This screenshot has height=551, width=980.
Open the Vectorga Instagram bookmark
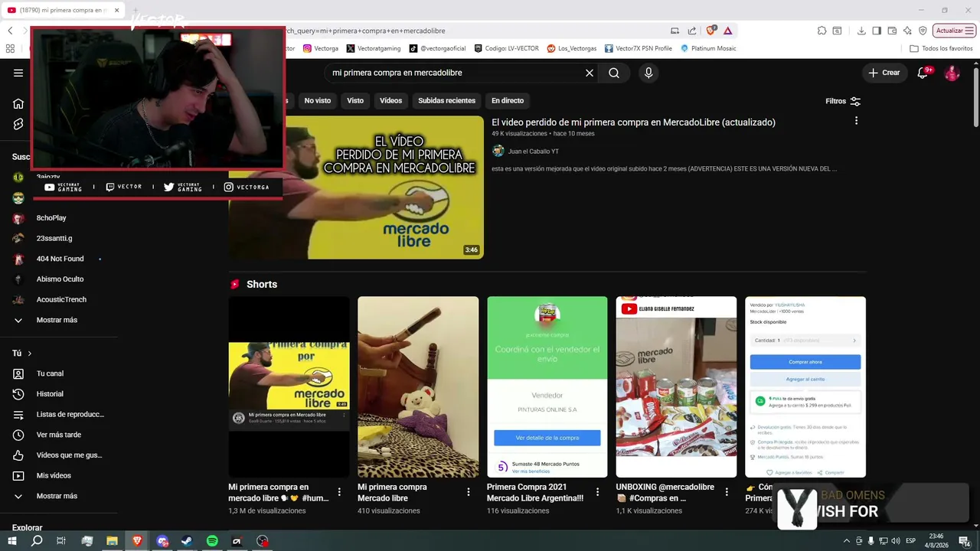point(321,48)
